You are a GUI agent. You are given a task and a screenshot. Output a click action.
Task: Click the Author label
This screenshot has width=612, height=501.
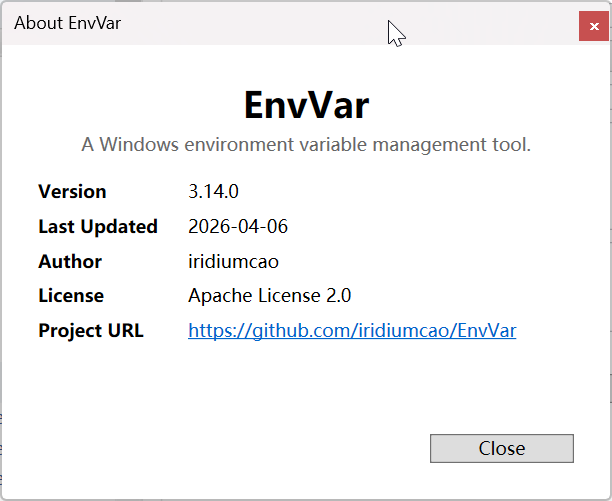[70, 261]
